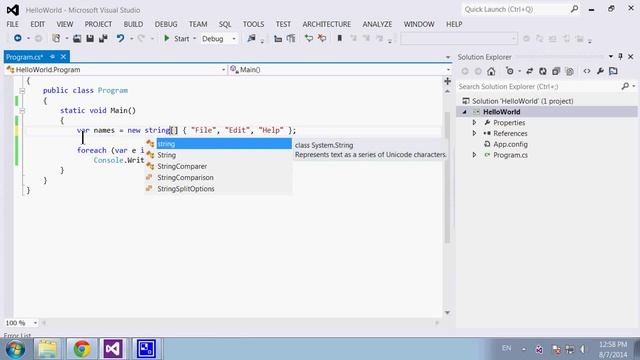The image size is (640, 360).
Task: Collapse the Program class outlining toggle
Action: [22, 91]
